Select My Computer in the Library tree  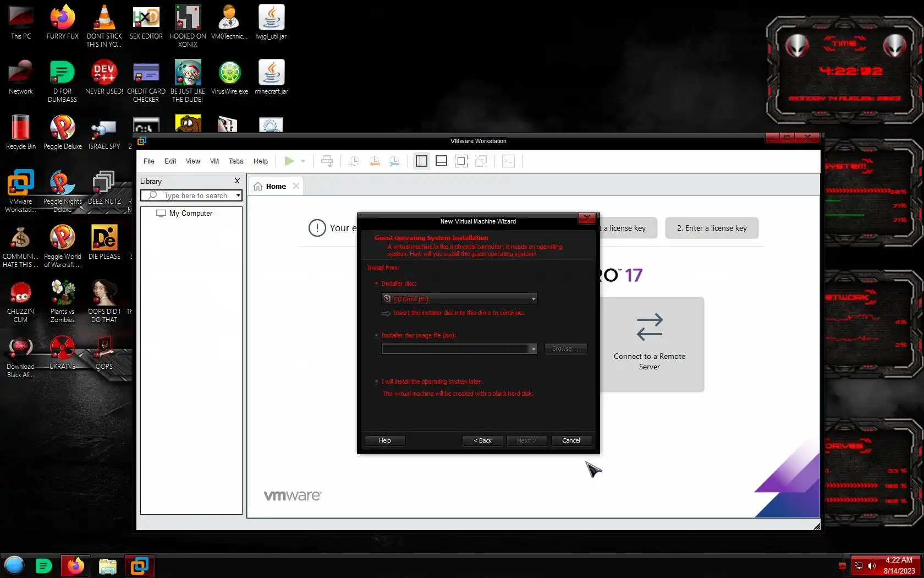pos(190,214)
